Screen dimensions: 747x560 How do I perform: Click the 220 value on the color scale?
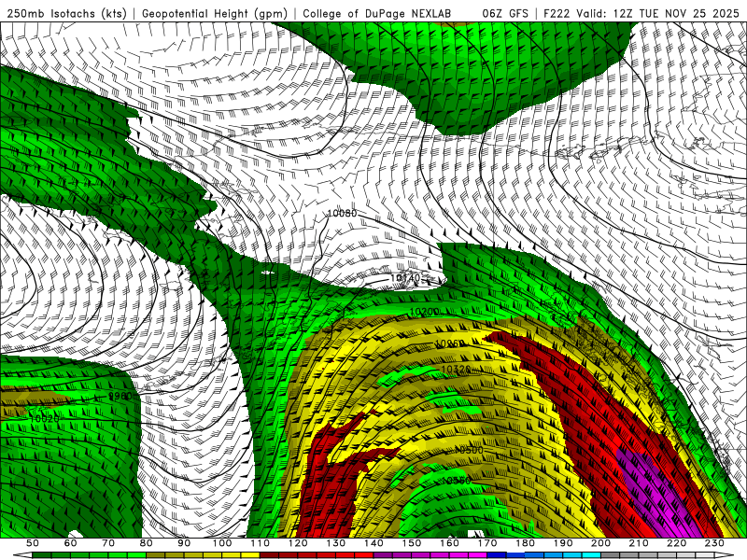(676, 543)
